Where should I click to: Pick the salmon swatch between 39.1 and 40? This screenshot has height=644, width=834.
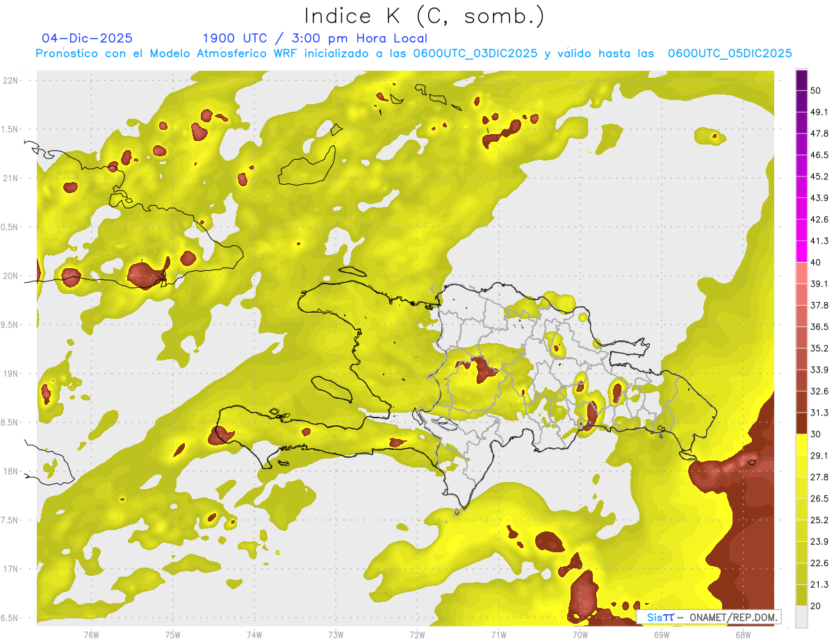pos(801,273)
